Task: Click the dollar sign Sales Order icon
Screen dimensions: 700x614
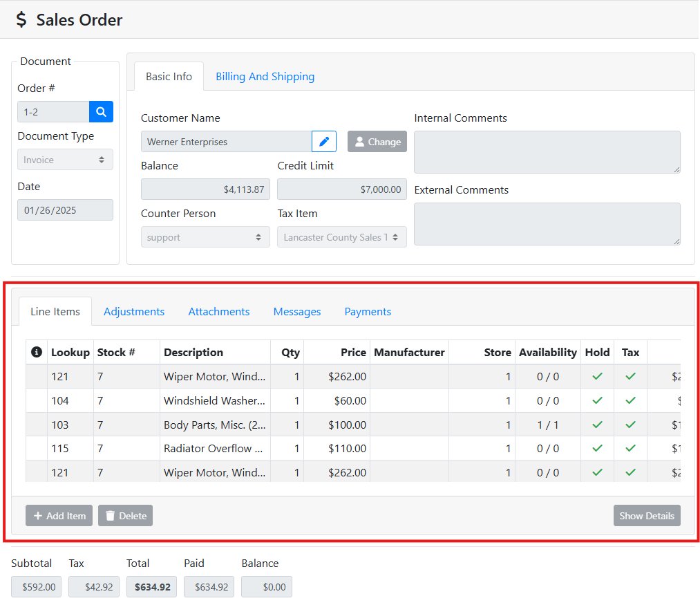Action: [22, 20]
